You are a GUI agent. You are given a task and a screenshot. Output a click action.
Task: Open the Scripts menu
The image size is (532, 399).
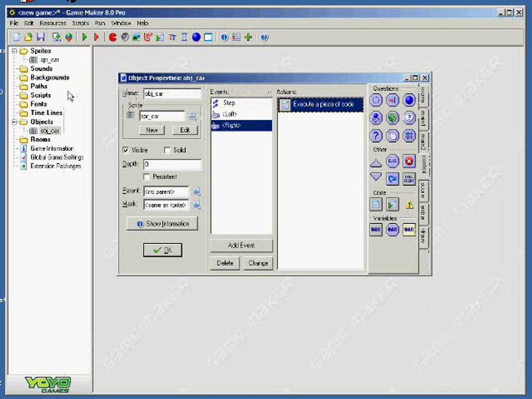click(81, 23)
